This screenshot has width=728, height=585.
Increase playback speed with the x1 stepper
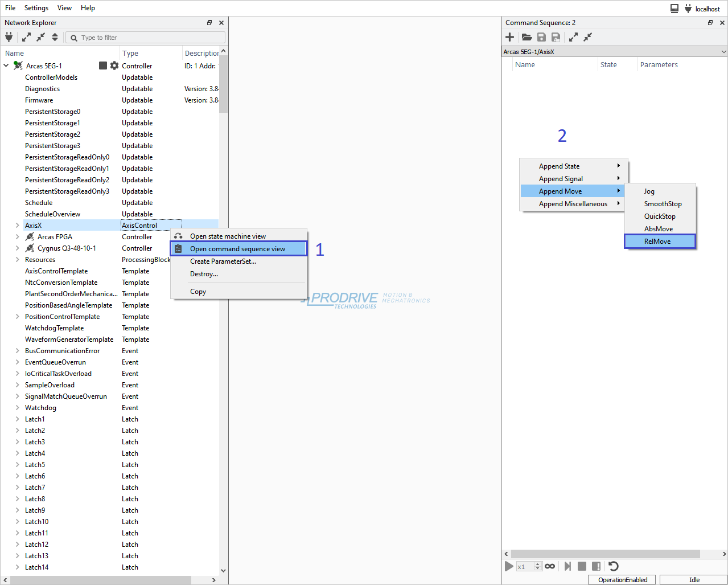[x=537, y=563]
